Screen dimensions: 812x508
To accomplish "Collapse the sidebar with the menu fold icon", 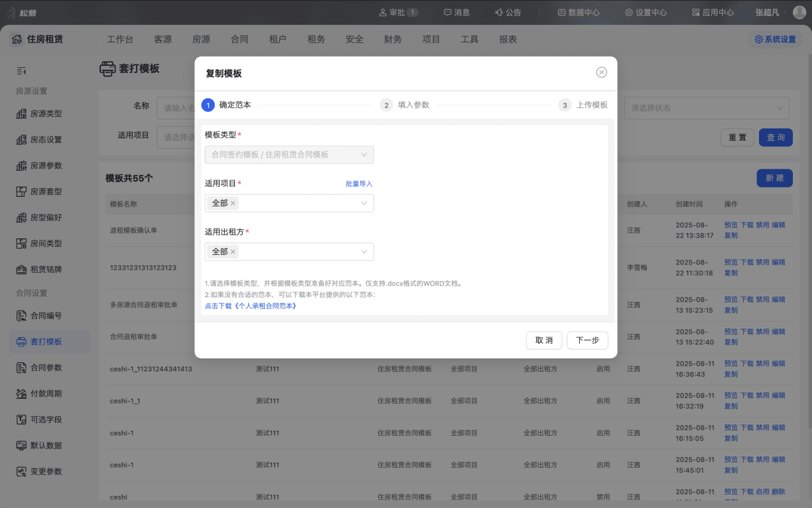I will coord(21,71).
